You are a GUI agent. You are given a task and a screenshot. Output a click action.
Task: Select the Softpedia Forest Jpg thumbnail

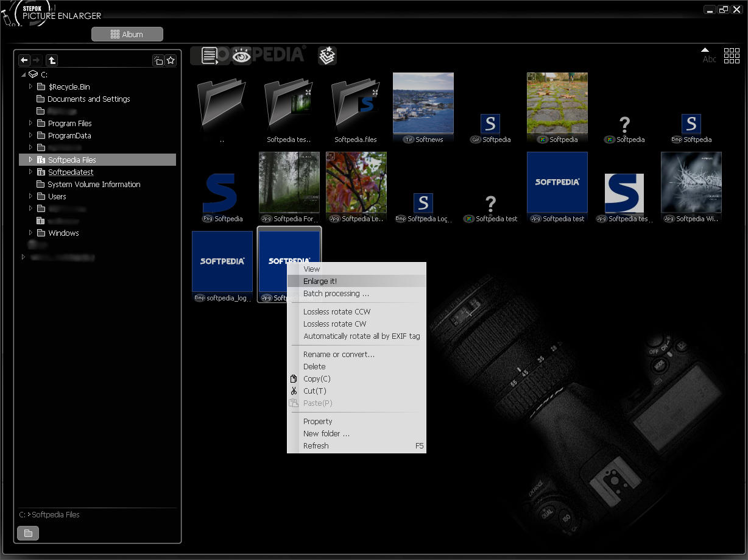289,183
